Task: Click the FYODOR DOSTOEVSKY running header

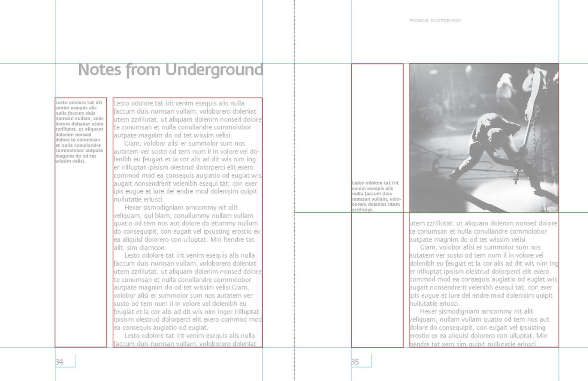Action: coord(435,21)
